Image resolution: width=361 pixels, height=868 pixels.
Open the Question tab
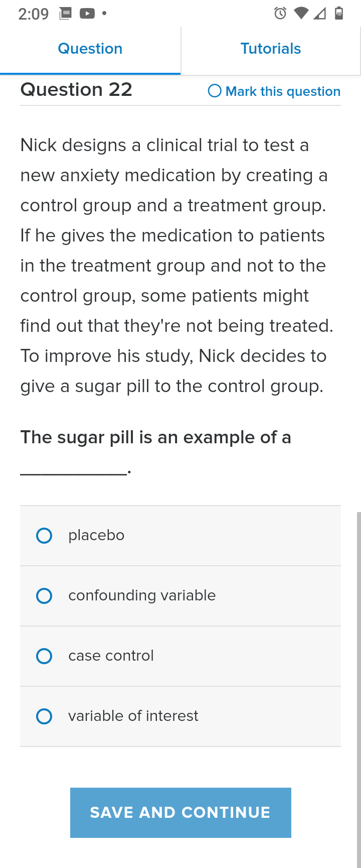(x=90, y=49)
